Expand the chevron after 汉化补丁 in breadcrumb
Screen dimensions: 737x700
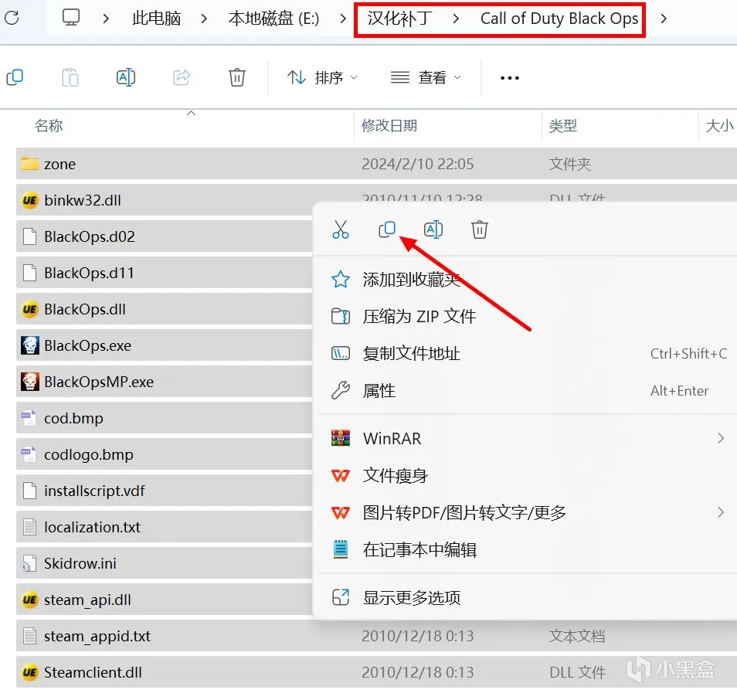tap(456, 19)
